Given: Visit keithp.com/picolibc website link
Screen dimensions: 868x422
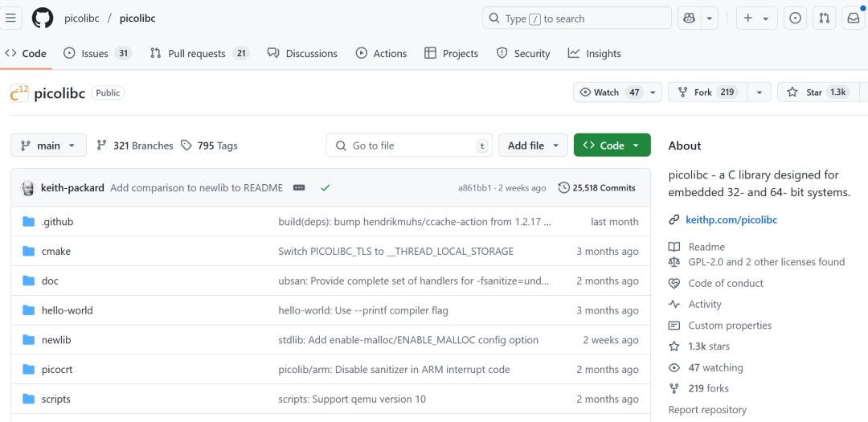Looking at the screenshot, I should point(731,220).
